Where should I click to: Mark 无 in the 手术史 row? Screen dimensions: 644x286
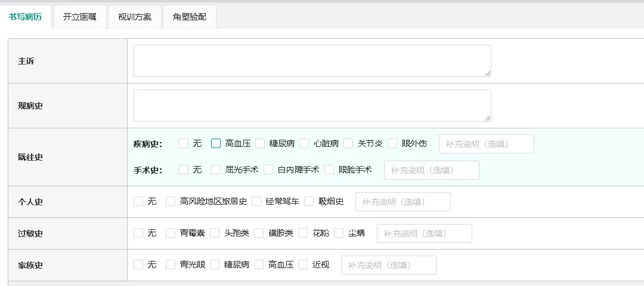tap(184, 170)
